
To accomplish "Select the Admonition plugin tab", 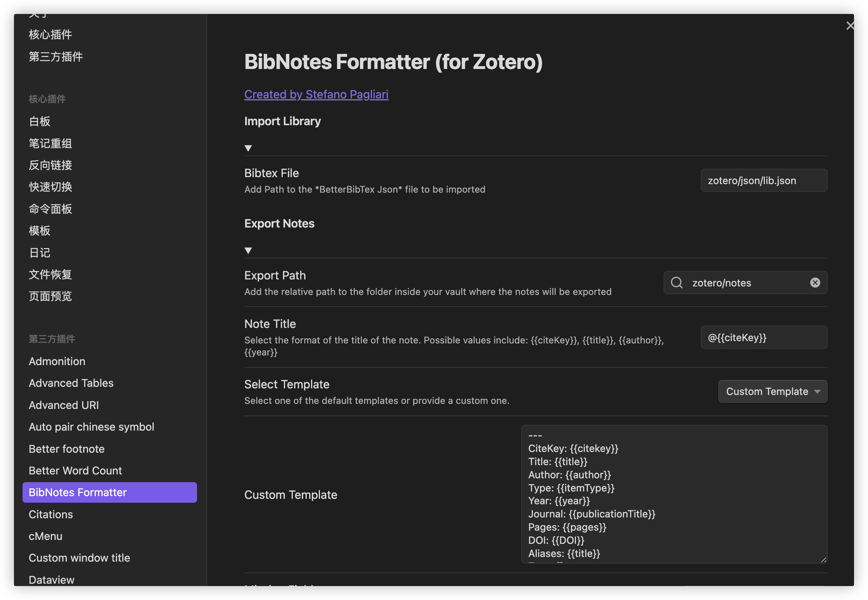I will (57, 361).
